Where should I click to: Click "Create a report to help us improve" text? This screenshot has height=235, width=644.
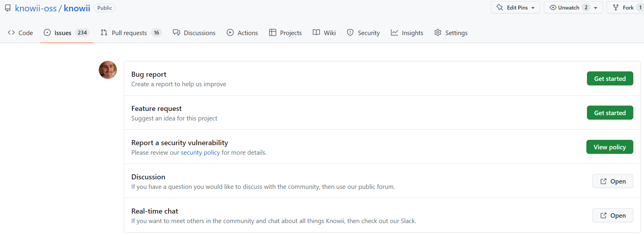tap(179, 84)
